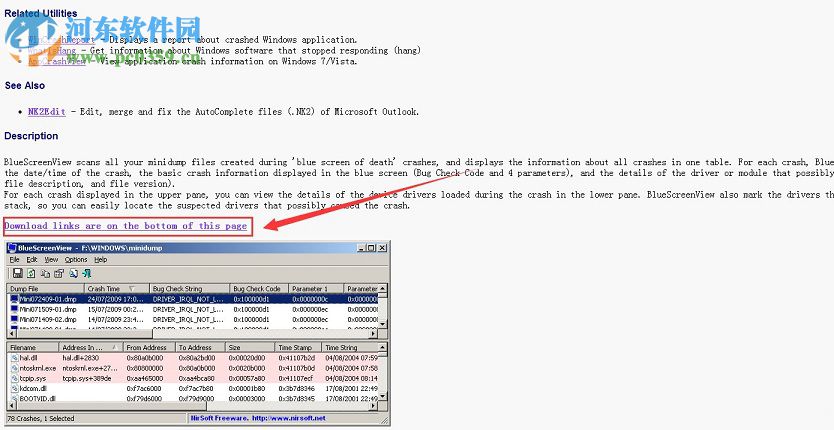834x430 pixels.
Task: Click the dump icon beside Mini071409-02.dmp
Action: (14, 319)
